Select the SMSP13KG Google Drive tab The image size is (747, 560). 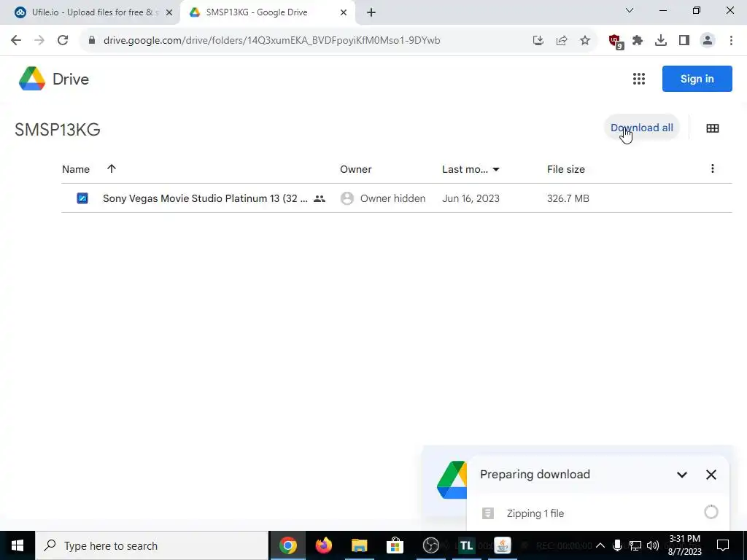(267, 12)
